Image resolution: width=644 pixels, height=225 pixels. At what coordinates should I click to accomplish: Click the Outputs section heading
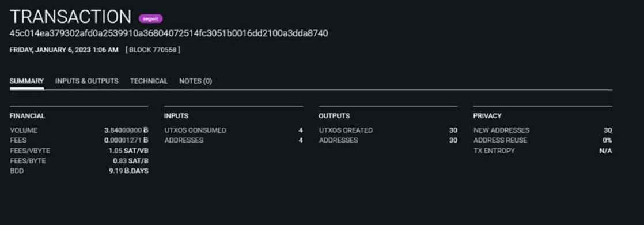334,116
